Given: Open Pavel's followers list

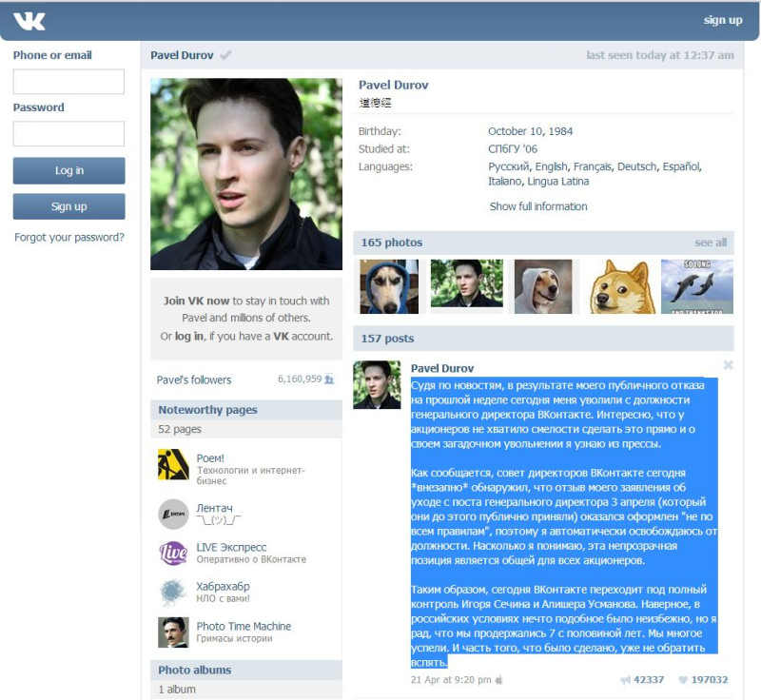Looking at the screenshot, I should [x=194, y=379].
